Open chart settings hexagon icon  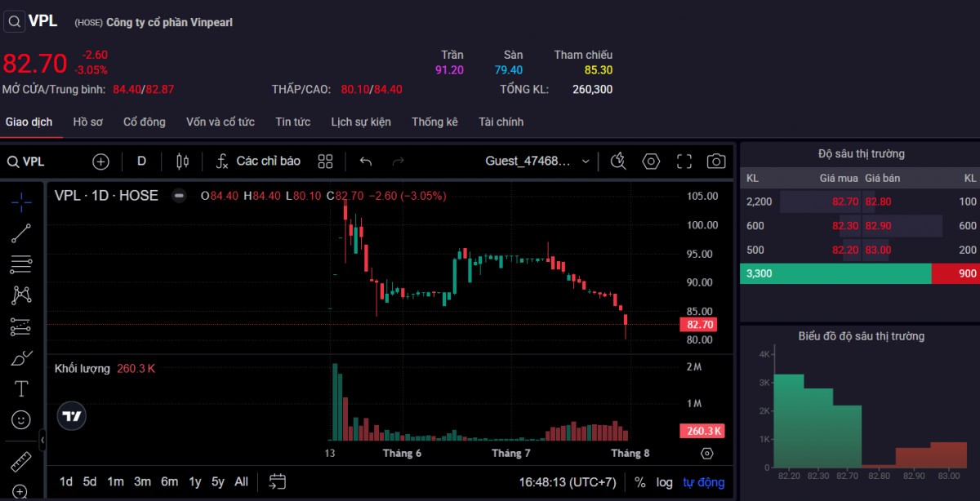[x=651, y=162]
